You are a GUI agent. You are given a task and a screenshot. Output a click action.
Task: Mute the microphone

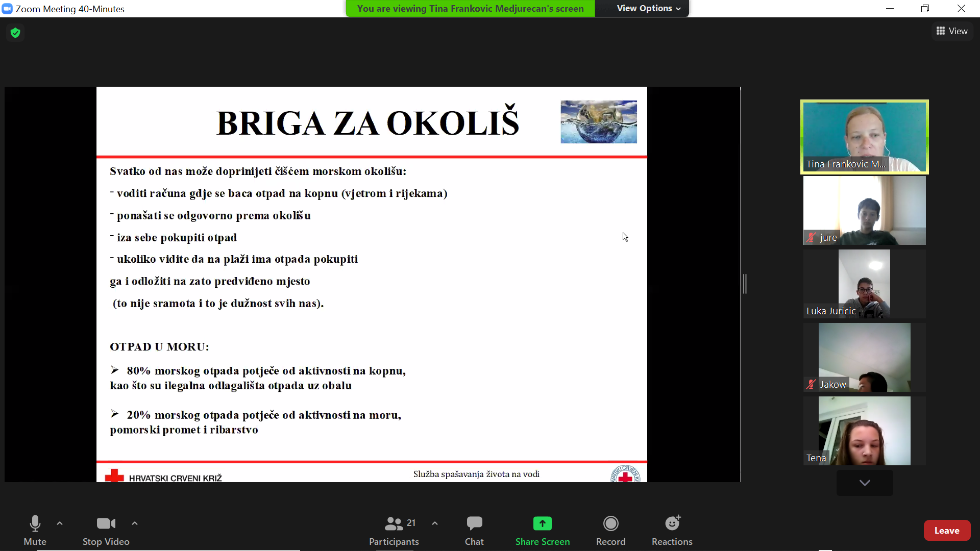pyautogui.click(x=35, y=531)
